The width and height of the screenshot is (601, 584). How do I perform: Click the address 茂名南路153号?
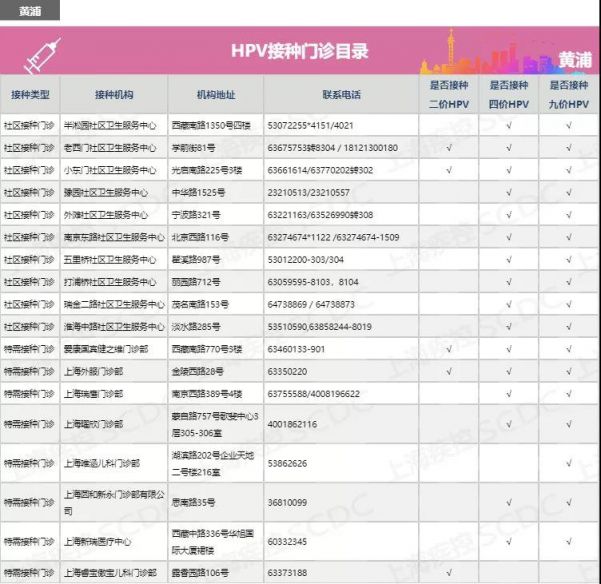(x=200, y=304)
